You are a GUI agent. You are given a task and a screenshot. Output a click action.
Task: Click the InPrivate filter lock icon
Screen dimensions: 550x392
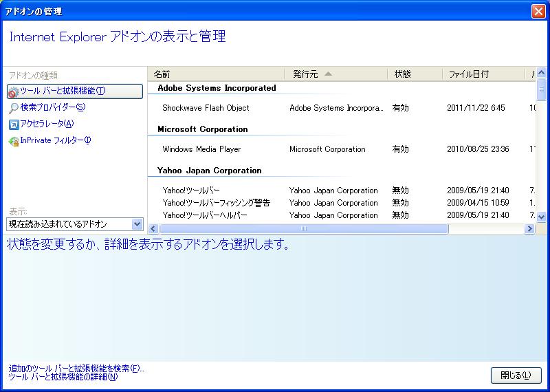(14, 141)
